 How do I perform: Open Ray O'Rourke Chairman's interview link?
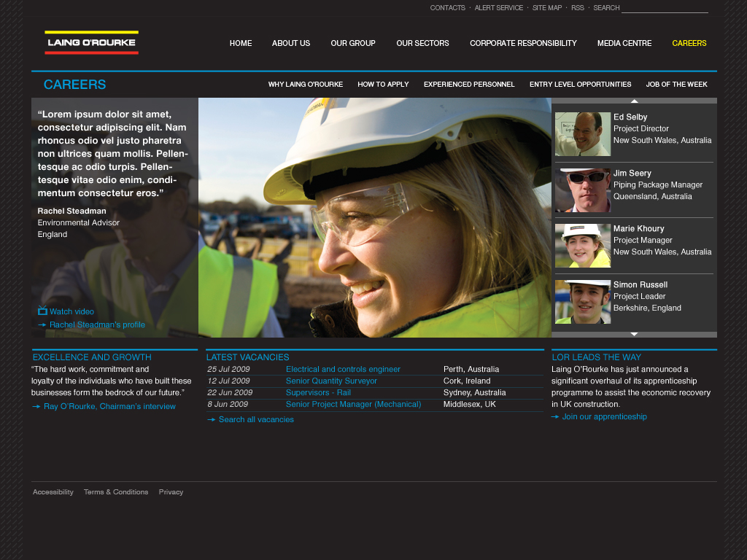point(109,407)
